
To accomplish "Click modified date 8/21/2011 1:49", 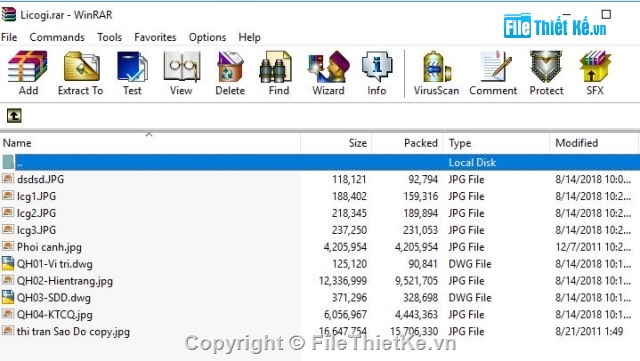I will coord(589,331).
